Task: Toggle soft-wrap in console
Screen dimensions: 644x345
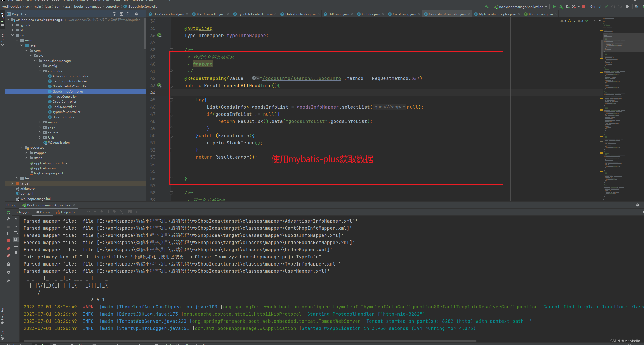Action: 16,233
